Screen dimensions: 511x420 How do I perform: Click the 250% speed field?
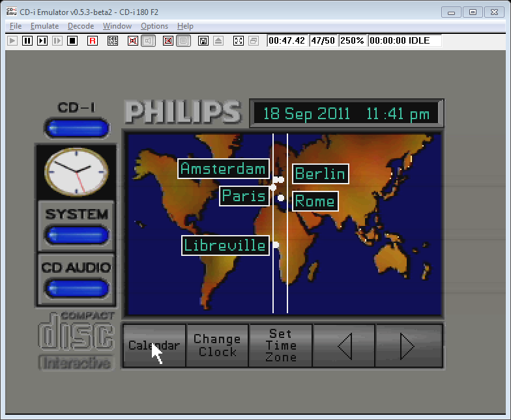tap(352, 40)
